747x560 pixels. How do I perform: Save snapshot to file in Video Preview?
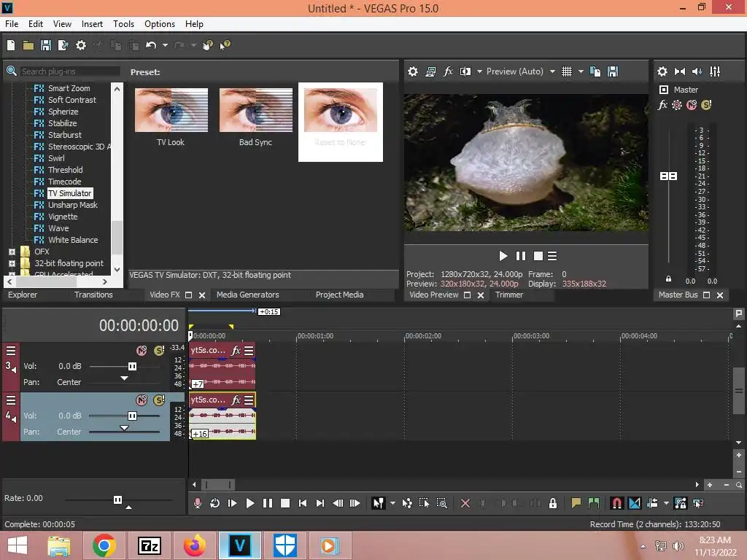[x=613, y=71]
